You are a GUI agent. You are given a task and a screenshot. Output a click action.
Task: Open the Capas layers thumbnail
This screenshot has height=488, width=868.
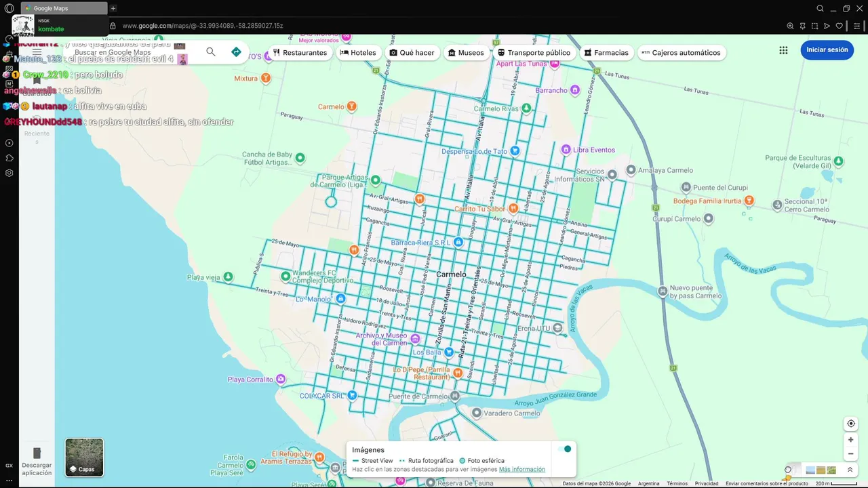(x=84, y=457)
